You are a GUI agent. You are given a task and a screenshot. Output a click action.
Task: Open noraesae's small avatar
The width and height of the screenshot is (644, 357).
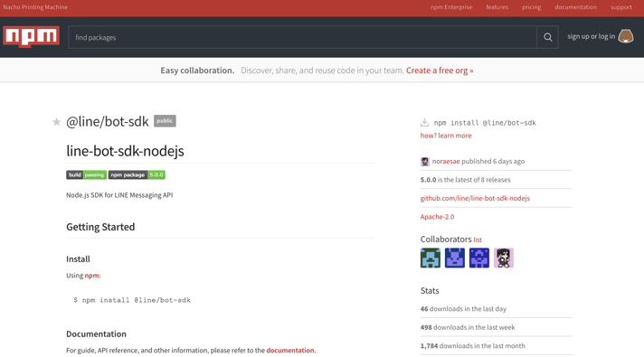click(425, 162)
